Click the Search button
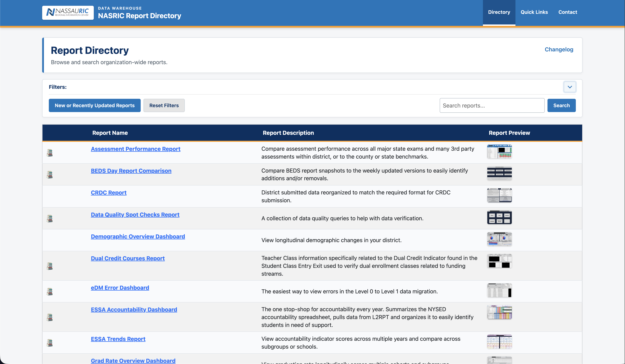This screenshot has width=625, height=364. [x=561, y=105]
